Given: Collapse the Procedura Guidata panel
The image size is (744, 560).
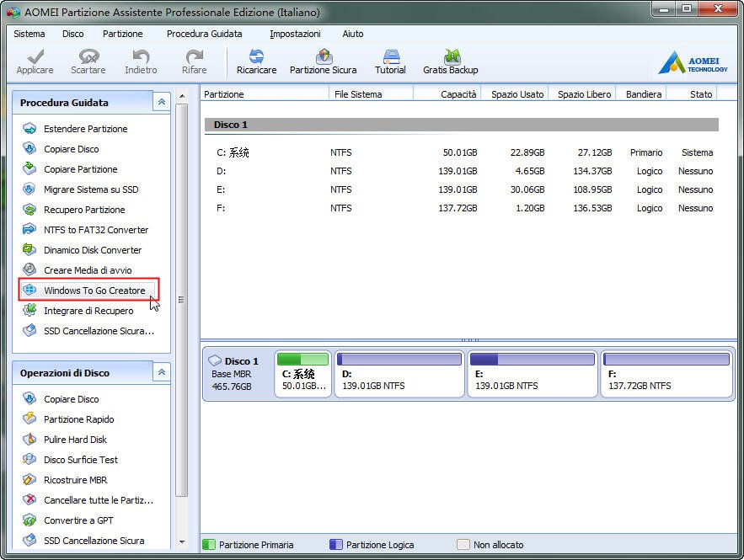Looking at the screenshot, I should (161, 102).
